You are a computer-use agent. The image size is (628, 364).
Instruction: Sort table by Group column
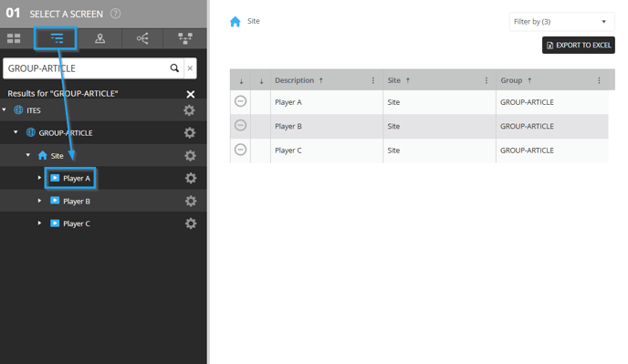pos(511,80)
